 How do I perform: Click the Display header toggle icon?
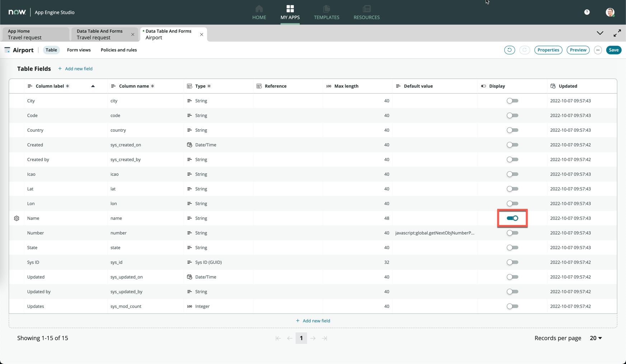click(x=483, y=86)
